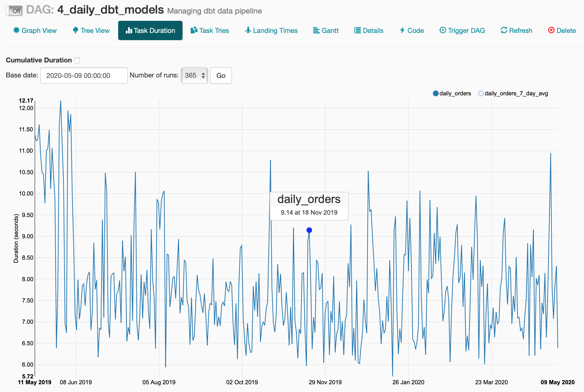Screen dimensions: 584x392
Task: Click the Details list icon
Action: pyautogui.click(x=357, y=30)
